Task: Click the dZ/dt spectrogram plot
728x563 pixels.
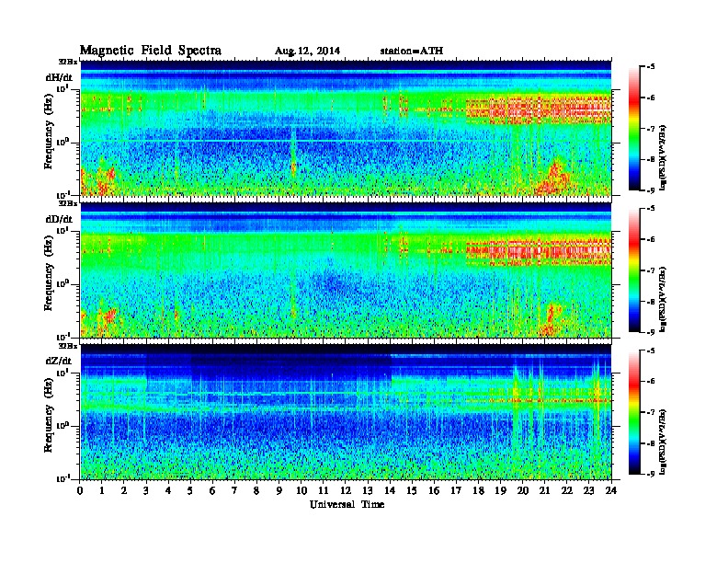Action: (x=346, y=412)
